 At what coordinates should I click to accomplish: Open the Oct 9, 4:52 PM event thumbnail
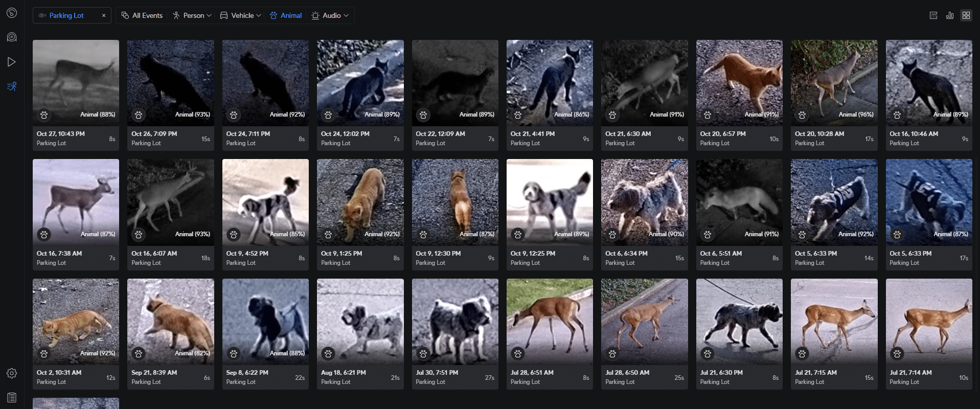click(x=265, y=202)
